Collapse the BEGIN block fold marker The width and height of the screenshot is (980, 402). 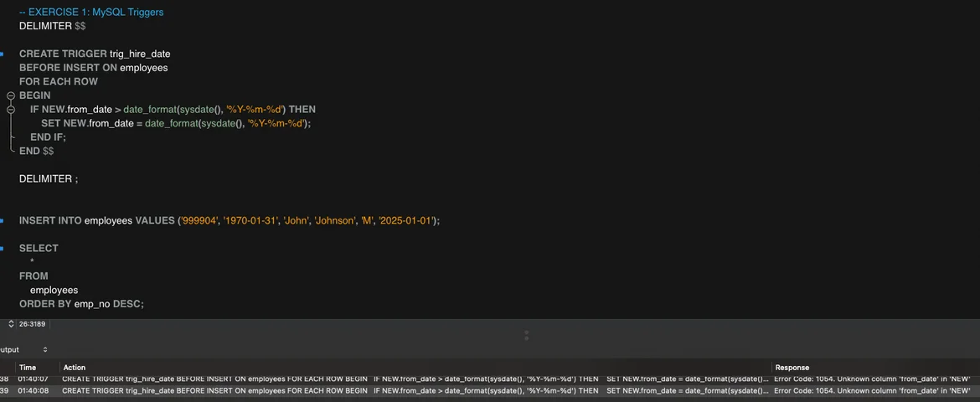11,95
